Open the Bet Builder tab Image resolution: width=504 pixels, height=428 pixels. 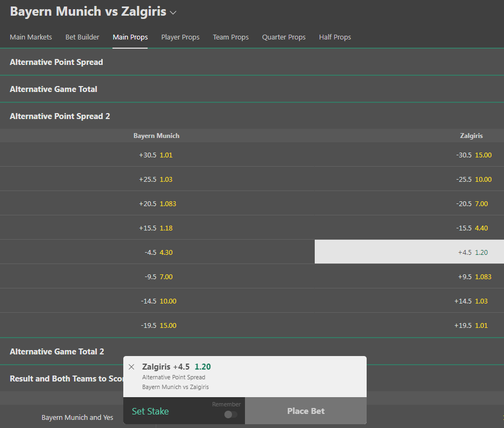(82, 37)
